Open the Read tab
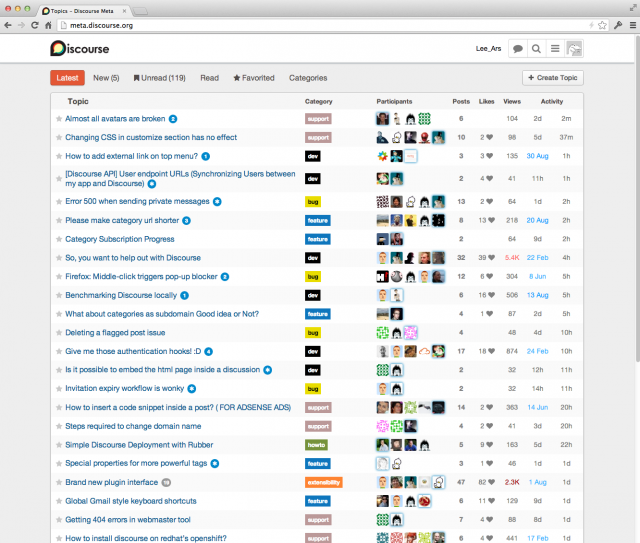Image resolution: width=640 pixels, height=543 pixels. 209,78
